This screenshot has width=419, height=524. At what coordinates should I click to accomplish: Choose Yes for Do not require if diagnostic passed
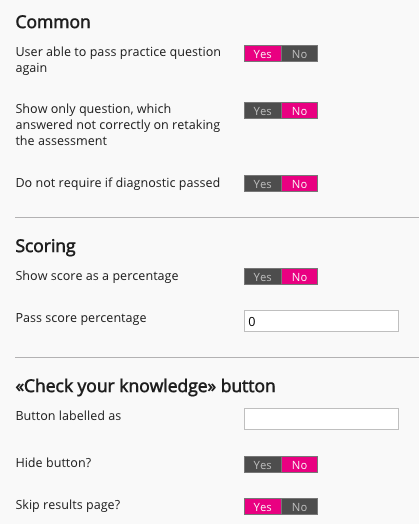[263, 183]
